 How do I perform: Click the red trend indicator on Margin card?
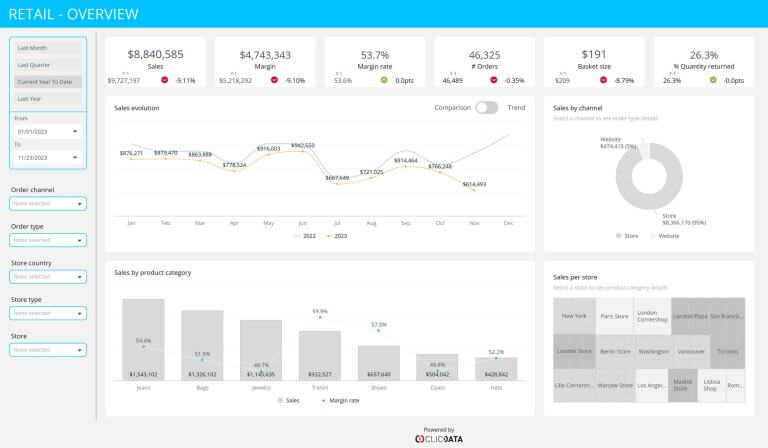(273, 79)
